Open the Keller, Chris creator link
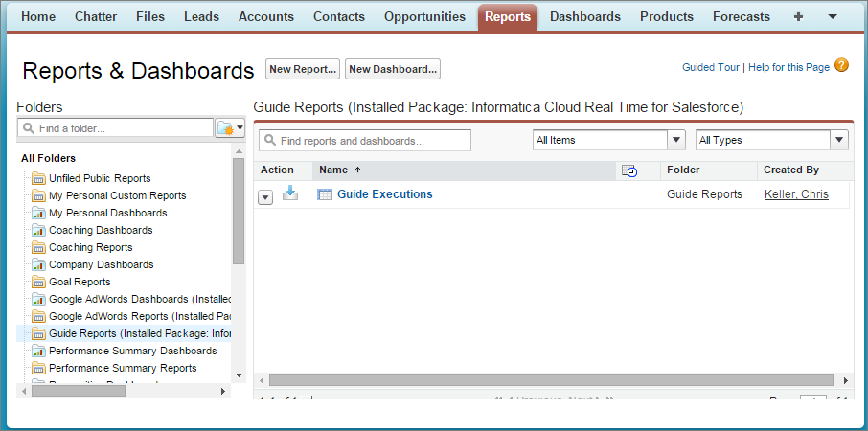 tap(796, 194)
